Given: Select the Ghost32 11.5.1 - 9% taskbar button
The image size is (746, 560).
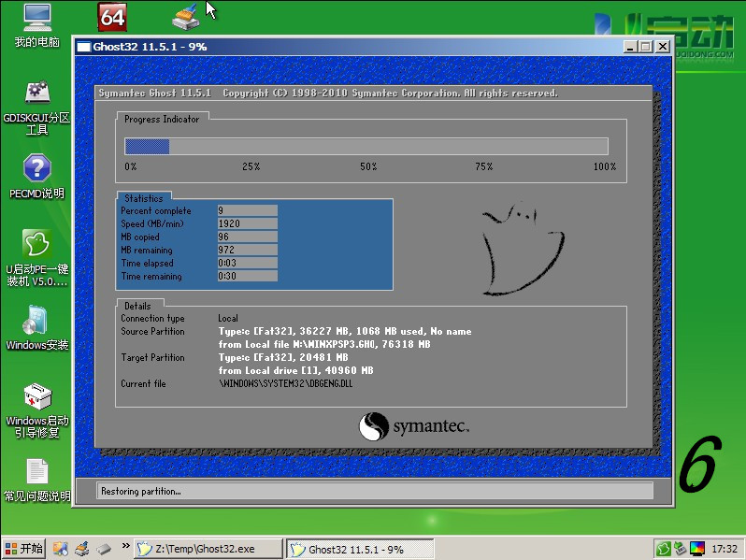Looking at the screenshot, I should tap(358, 549).
